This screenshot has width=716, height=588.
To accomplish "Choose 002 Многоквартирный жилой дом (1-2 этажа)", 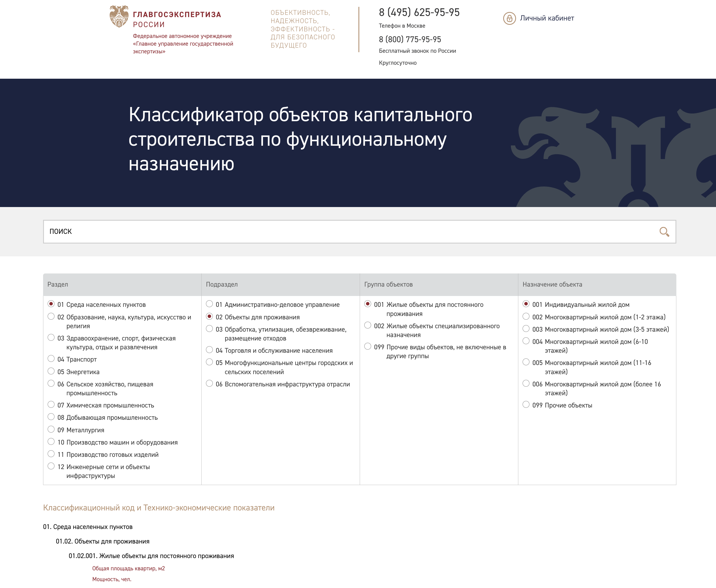I will (526, 316).
